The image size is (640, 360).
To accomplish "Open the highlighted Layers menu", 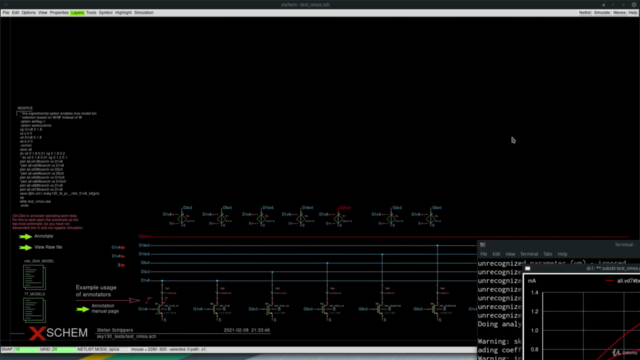I will pos(77,13).
